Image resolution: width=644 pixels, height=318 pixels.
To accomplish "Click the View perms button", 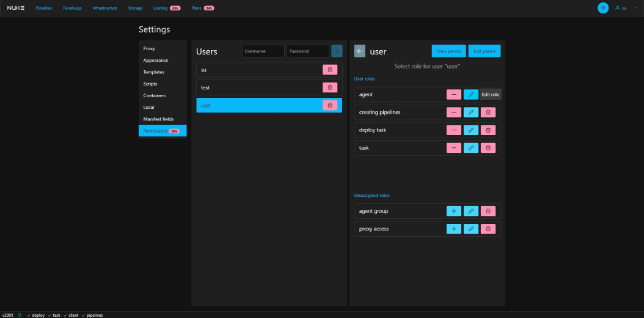I will coord(449,51).
